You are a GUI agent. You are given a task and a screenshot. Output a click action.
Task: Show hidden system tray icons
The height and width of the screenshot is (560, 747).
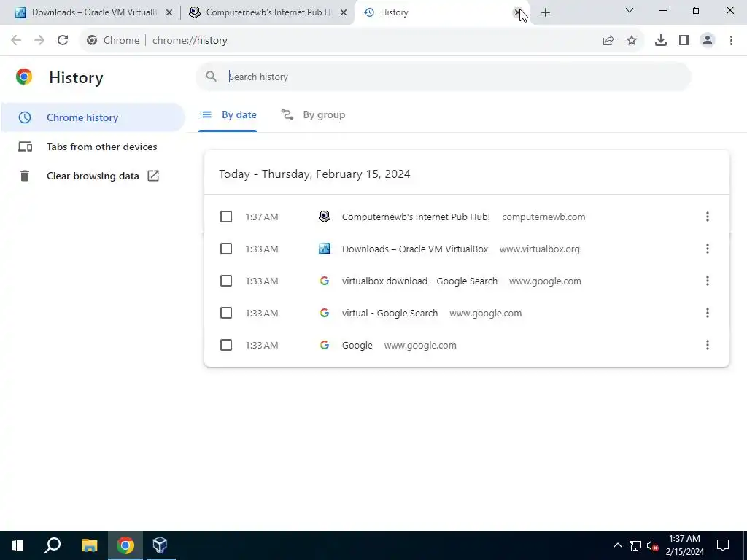(x=617, y=545)
